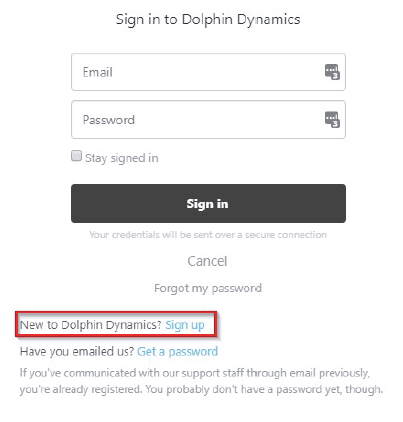
Task: Open the Forgot my password link
Action: 208,288
